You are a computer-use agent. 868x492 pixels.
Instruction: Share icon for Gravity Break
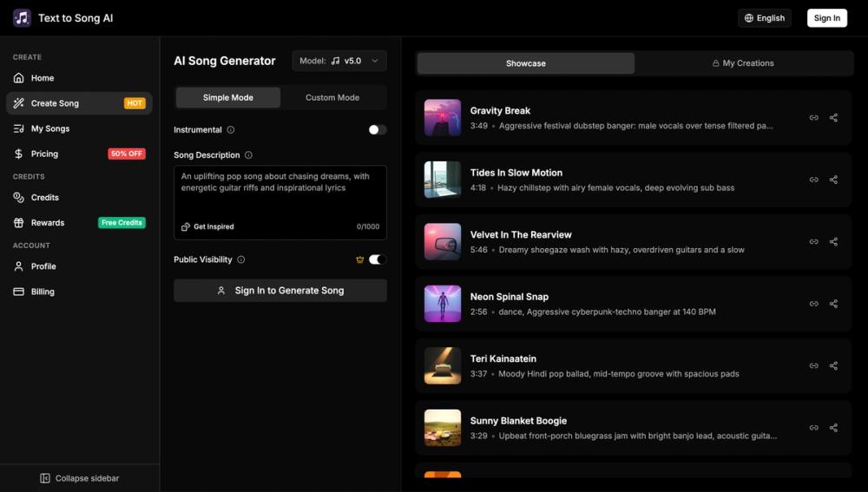[x=833, y=117]
